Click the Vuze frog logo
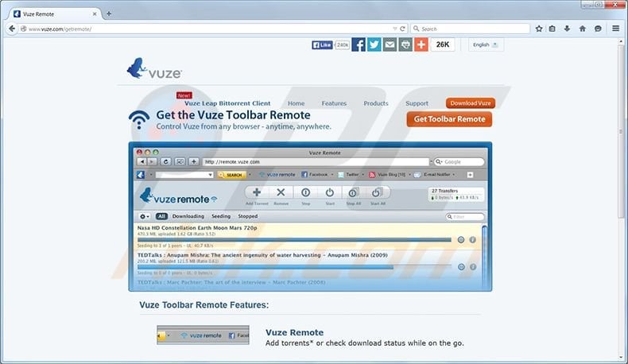The width and height of the screenshot is (628, 364). (154, 68)
